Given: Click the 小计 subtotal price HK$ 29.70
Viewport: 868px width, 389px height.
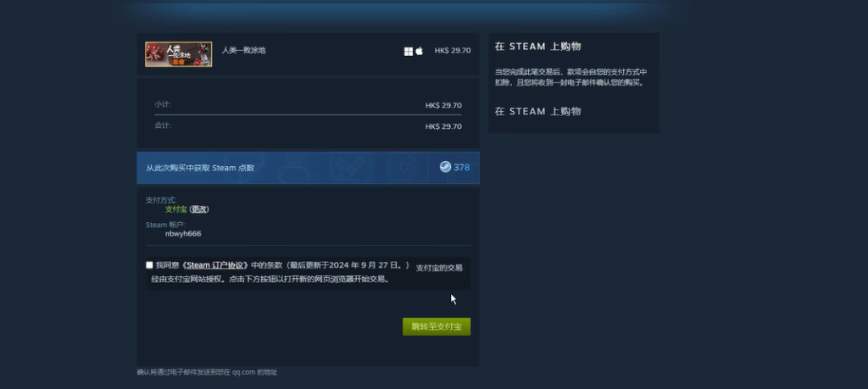Looking at the screenshot, I should click(443, 106).
